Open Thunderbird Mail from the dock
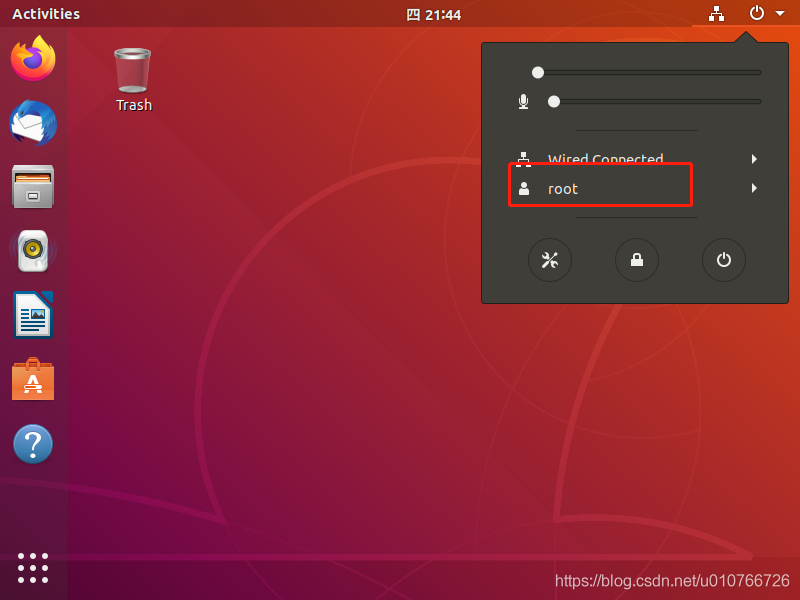Screen dimensions: 800x600 (33, 123)
